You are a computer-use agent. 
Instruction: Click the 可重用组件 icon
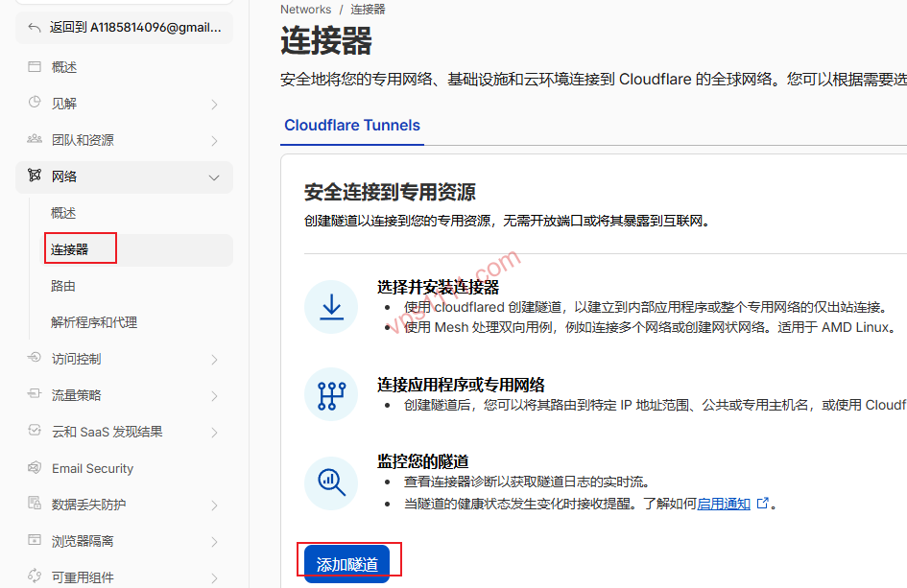(x=35, y=576)
